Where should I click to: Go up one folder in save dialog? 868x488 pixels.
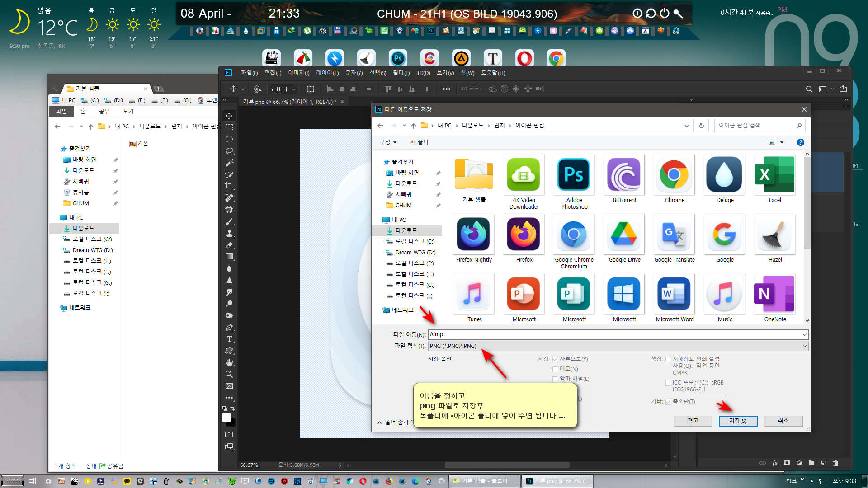click(x=413, y=126)
